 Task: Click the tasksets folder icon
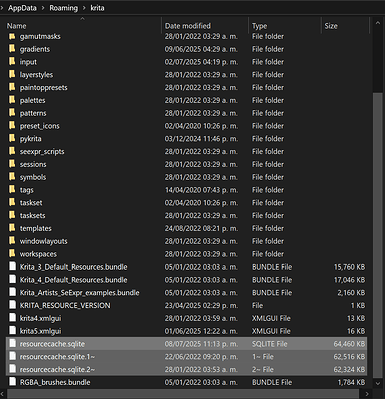(12, 215)
